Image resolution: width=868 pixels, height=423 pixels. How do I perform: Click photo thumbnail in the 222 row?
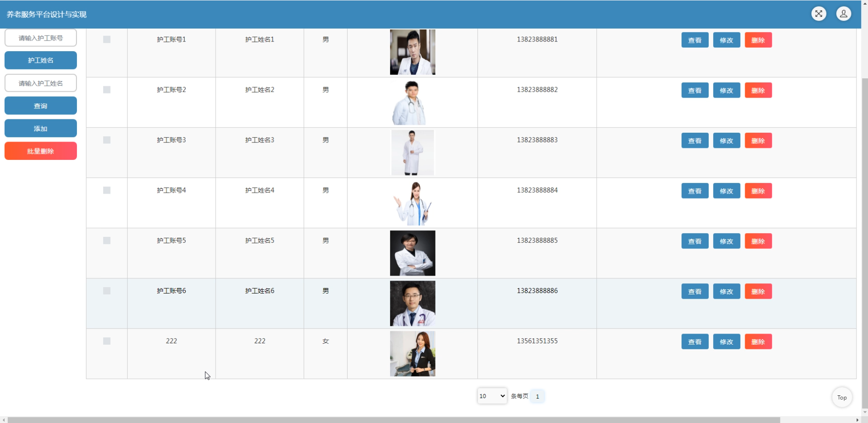click(x=413, y=353)
